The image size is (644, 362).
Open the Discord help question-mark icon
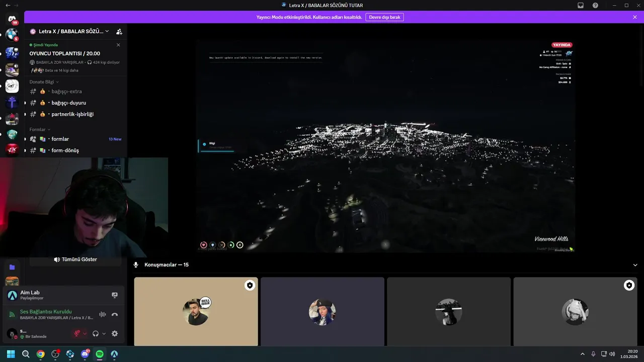pyautogui.click(x=595, y=6)
